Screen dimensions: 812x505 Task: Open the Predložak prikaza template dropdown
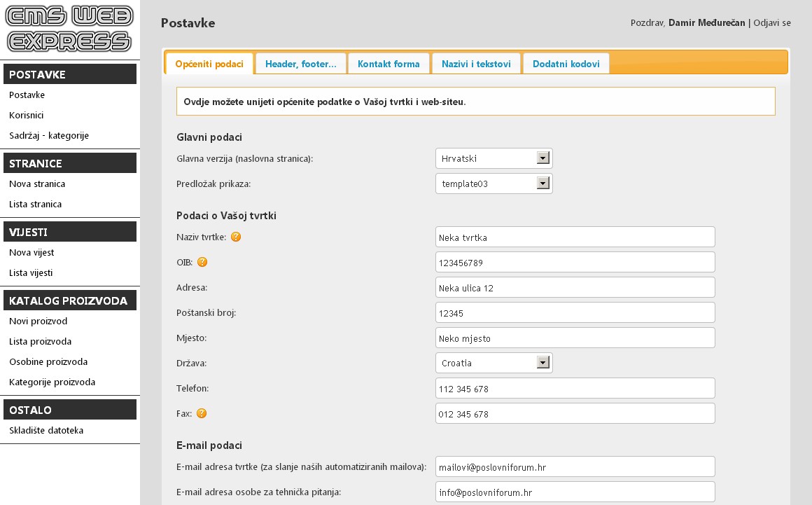pyautogui.click(x=542, y=183)
